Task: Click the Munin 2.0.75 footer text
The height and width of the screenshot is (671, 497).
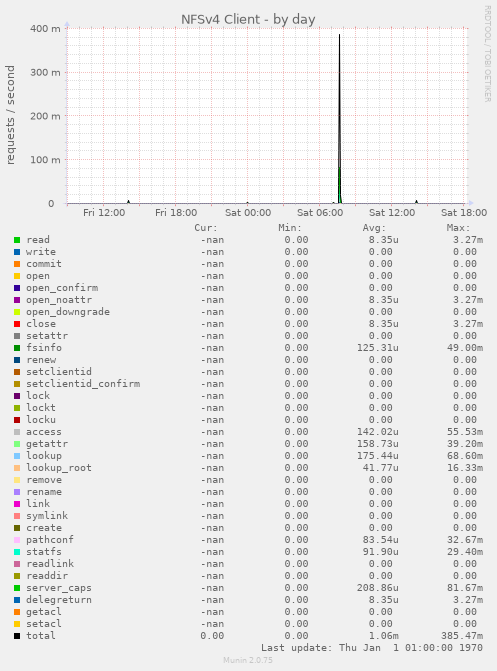Action: click(x=248, y=660)
